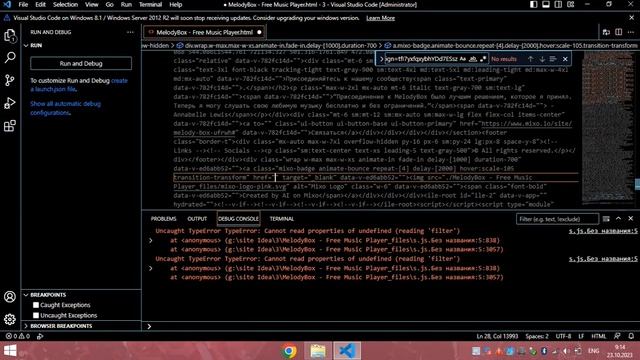Screen dimensions: 640x360
Task: Click the Run and Debug button
Action: click(81, 63)
